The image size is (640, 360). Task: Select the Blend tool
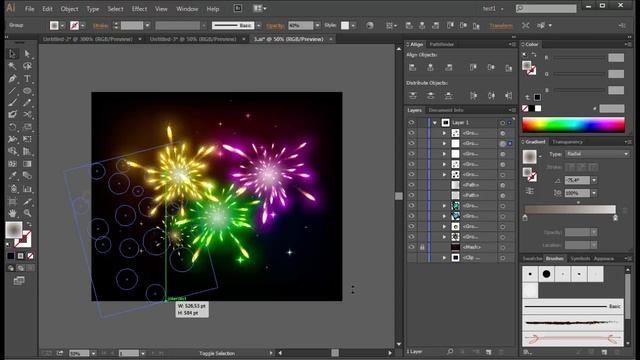coord(27,176)
